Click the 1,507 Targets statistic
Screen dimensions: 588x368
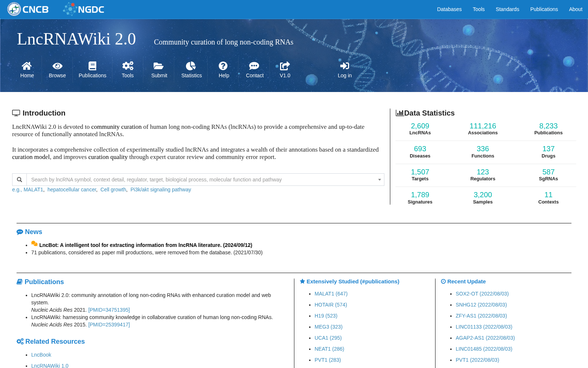[x=420, y=175]
